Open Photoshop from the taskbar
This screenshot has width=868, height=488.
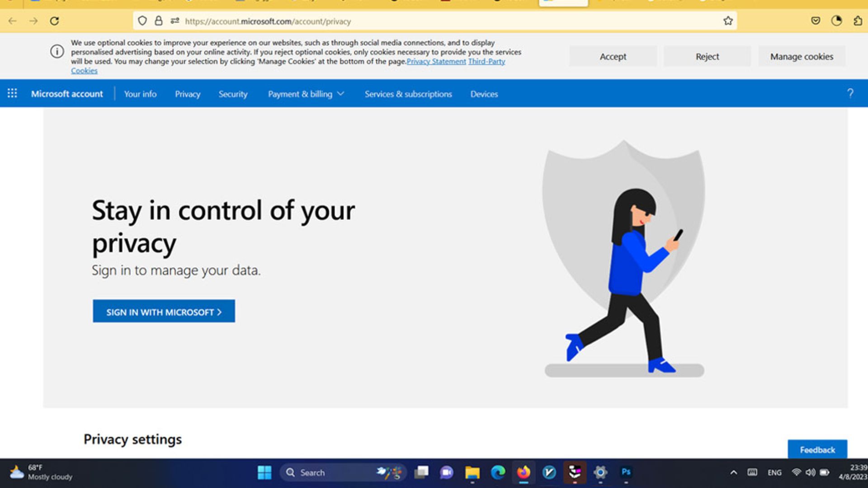point(626,473)
